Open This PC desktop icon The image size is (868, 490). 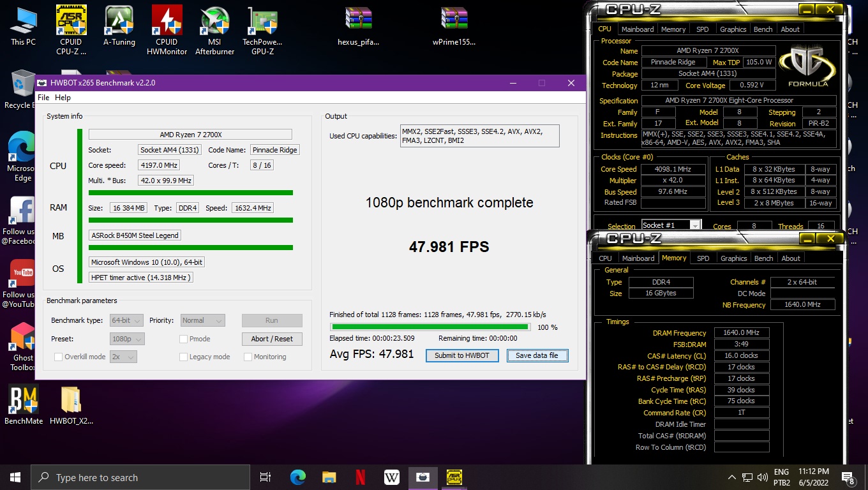(x=23, y=26)
